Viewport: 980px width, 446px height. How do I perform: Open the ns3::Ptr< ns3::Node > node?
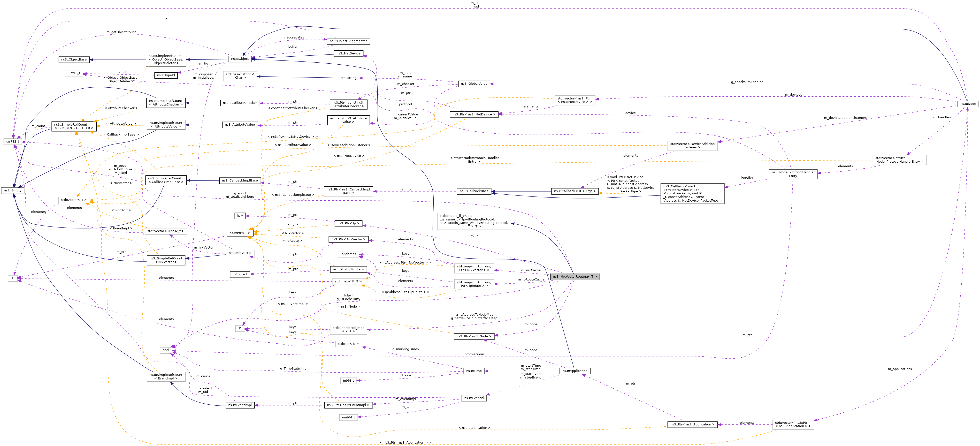click(x=474, y=336)
